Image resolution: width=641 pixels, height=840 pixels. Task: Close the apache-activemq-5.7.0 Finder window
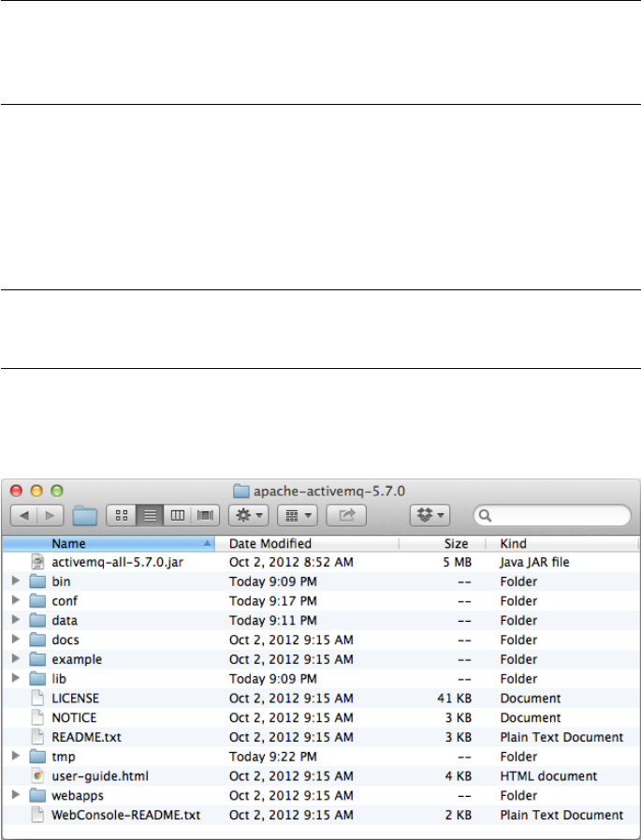(16, 491)
